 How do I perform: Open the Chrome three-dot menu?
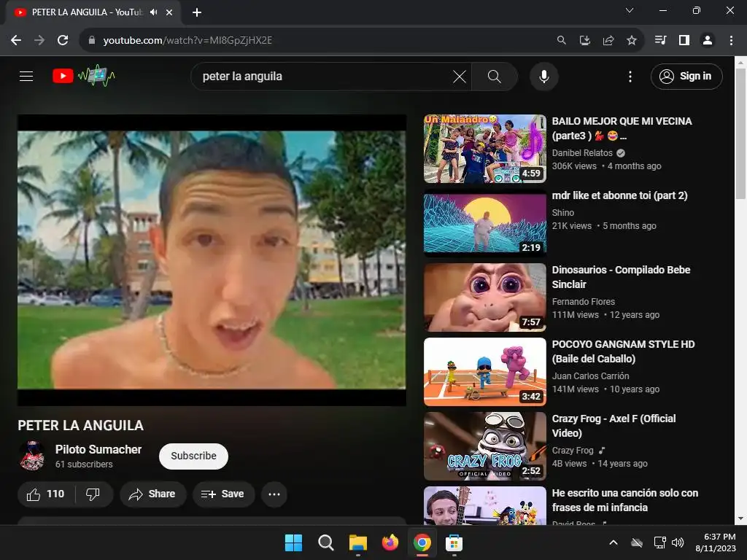tap(731, 41)
